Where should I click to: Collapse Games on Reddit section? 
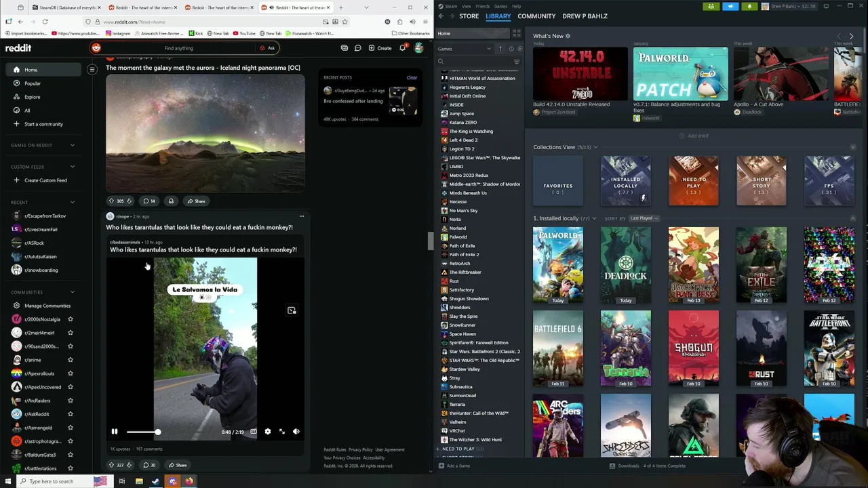pos(73,145)
